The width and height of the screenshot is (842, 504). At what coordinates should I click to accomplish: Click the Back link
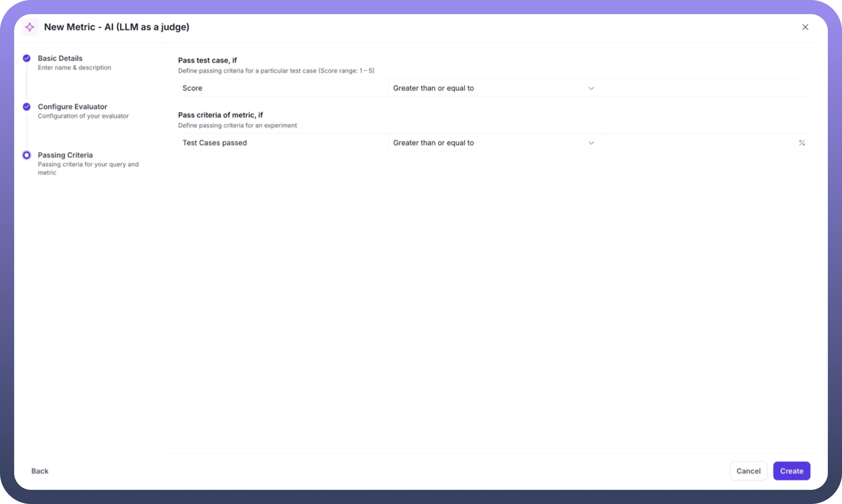[x=40, y=471]
